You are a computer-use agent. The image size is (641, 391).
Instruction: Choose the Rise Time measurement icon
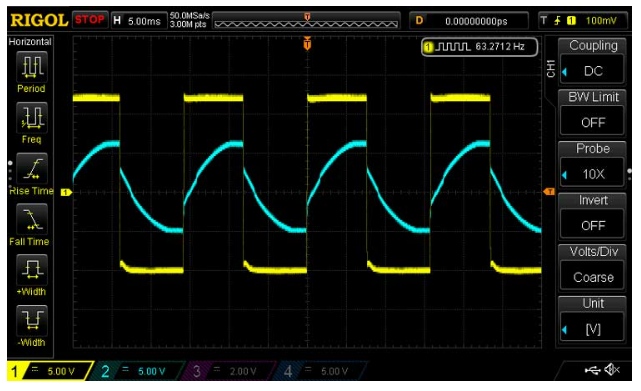pyautogui.click(x=32, y=169)
